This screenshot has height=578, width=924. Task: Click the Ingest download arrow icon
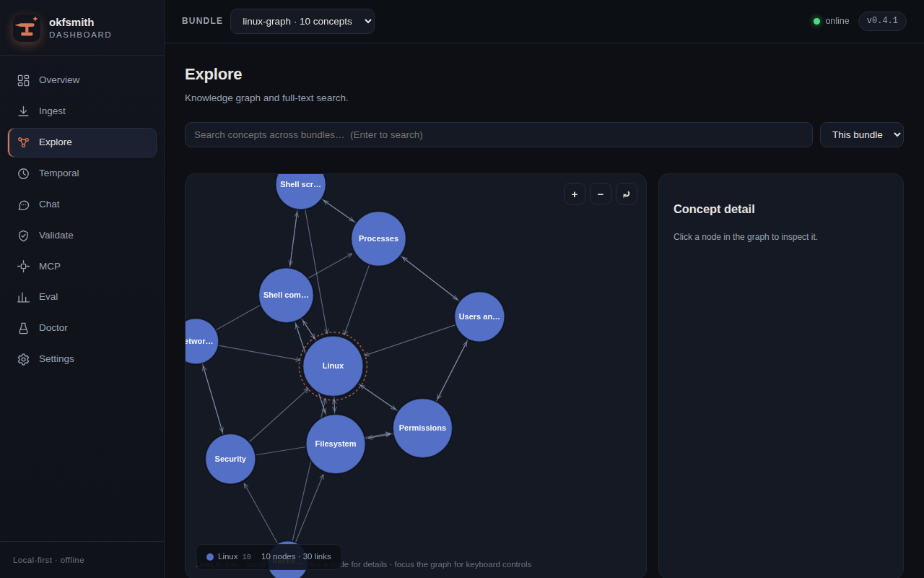coord(23,111)
